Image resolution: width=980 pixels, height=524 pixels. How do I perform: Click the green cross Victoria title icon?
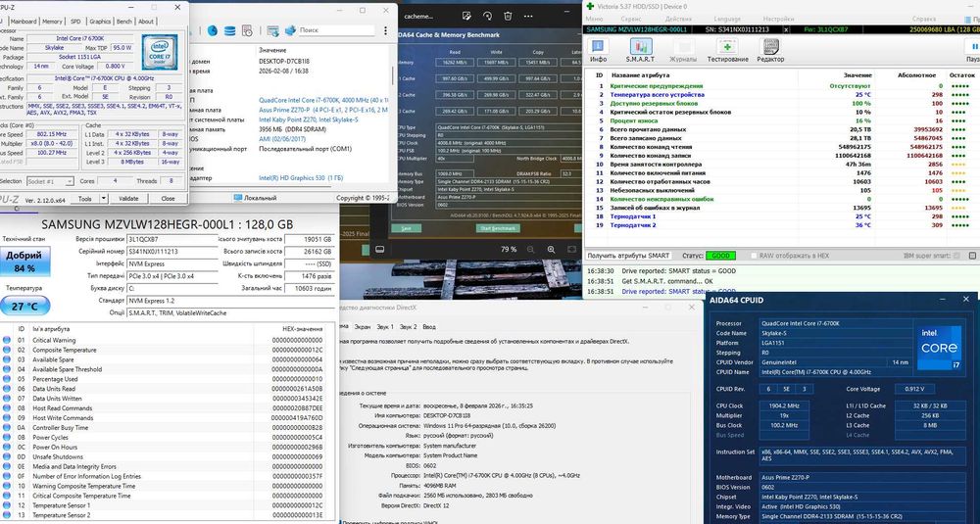tap(590, 6)
